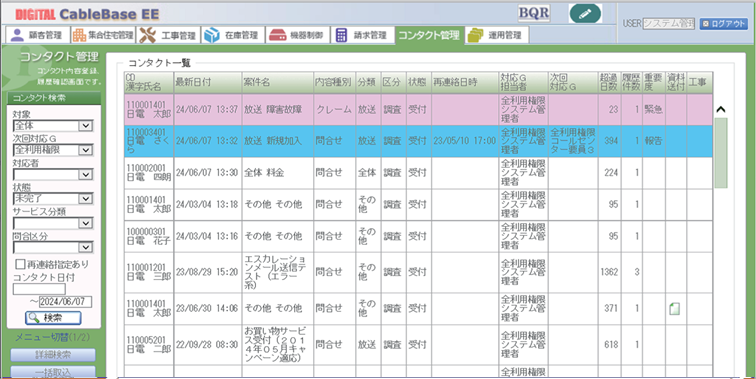Click the コンタクト日付 start date field

[x=39, y=289]
